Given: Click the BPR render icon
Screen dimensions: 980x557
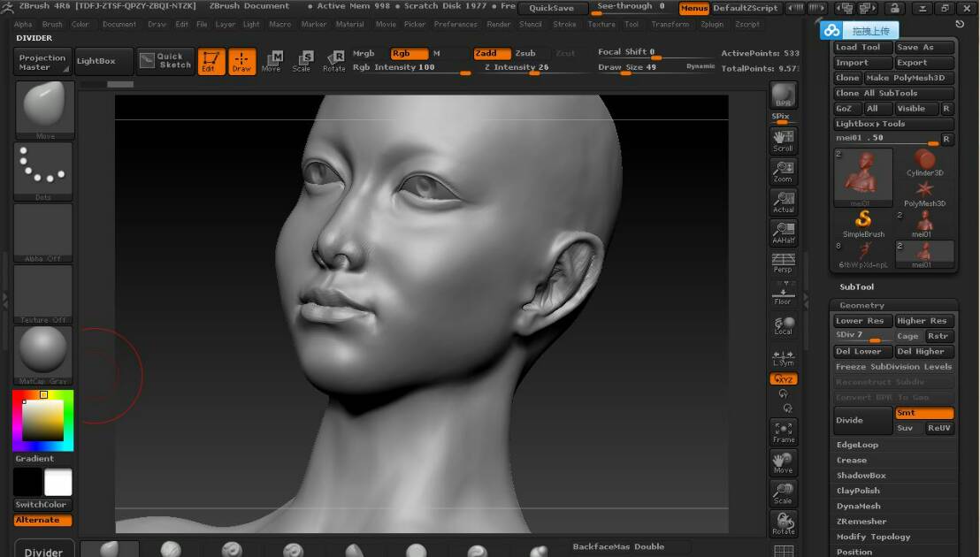Looking at the screenshot, I should [x=783, y=95].
